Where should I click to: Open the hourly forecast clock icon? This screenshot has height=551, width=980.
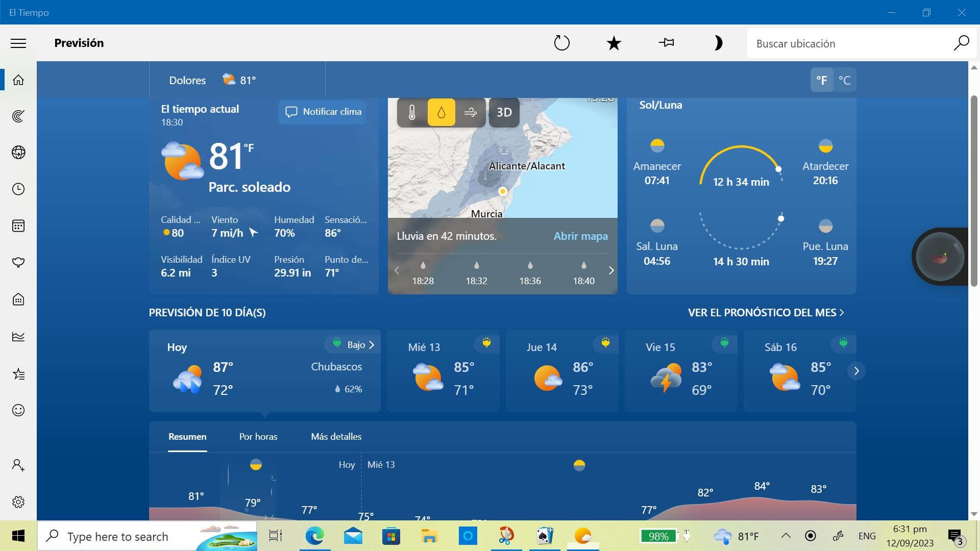click(x=18, y=189)
